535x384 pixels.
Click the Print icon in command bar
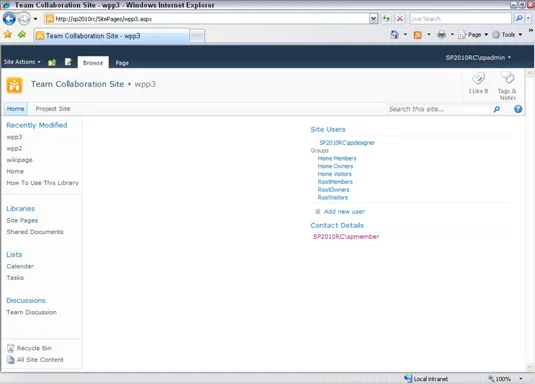tap(442, 34)
